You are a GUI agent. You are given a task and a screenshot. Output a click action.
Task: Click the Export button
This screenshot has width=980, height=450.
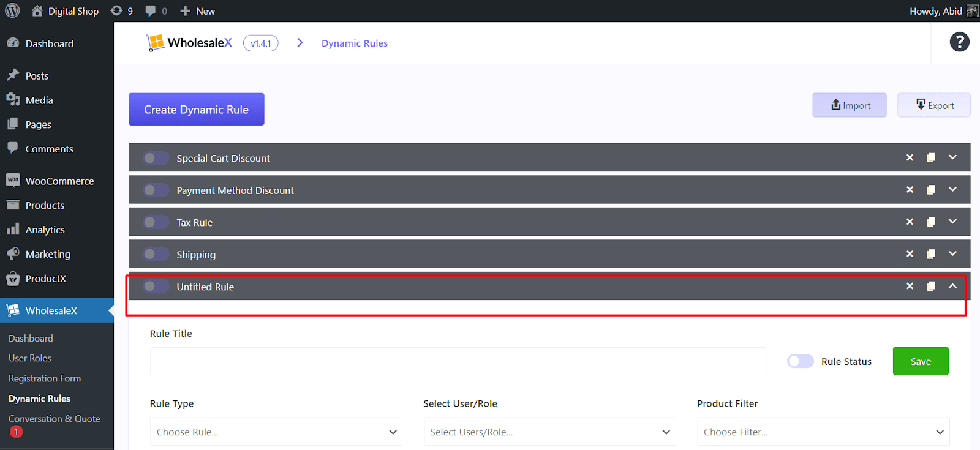pyautogui.click(x=934, y=105)
